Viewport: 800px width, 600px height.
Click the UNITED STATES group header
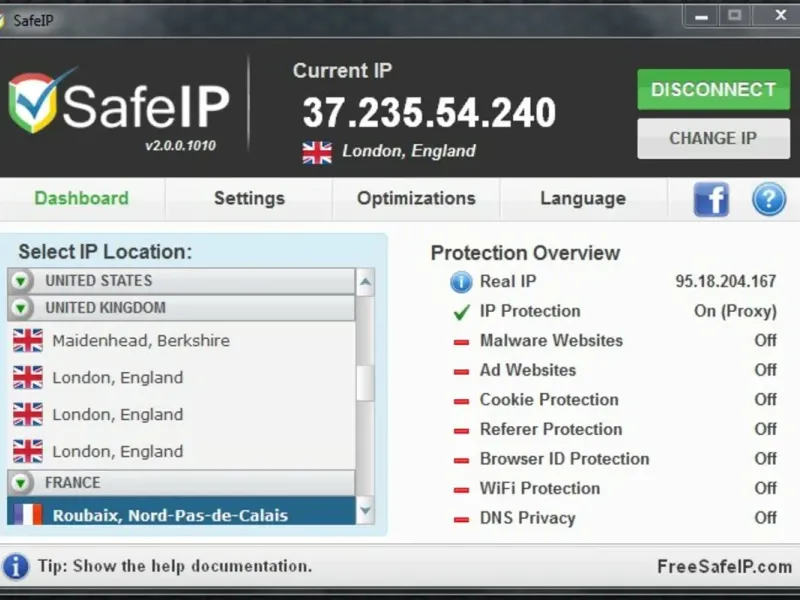(181, 281)
